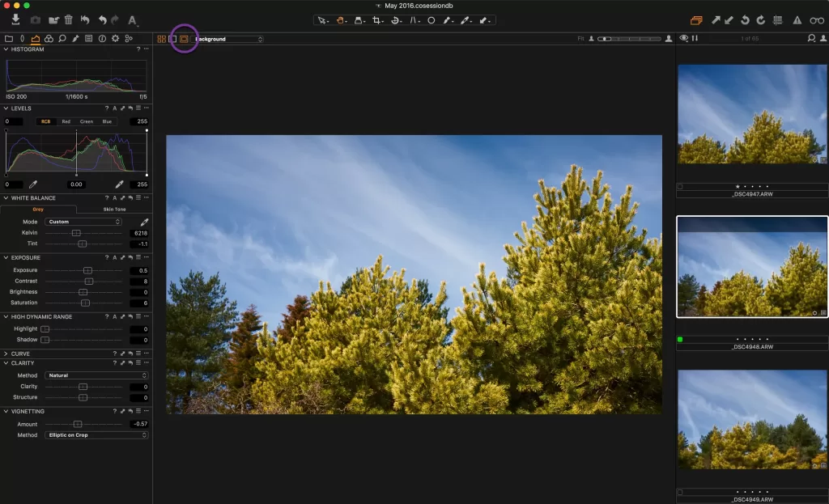The image size is (829, 504).
Task: Click the White Balance panel eyedropper
Action: tap(144, 222)
